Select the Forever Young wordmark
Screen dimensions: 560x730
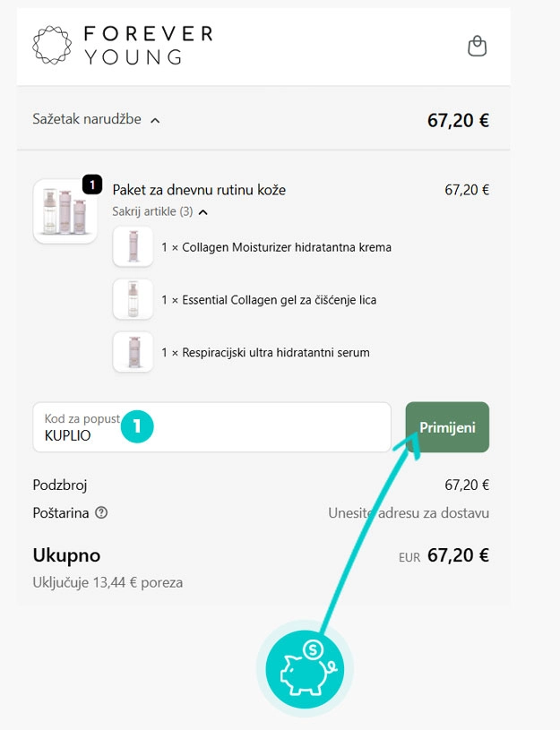148,44
